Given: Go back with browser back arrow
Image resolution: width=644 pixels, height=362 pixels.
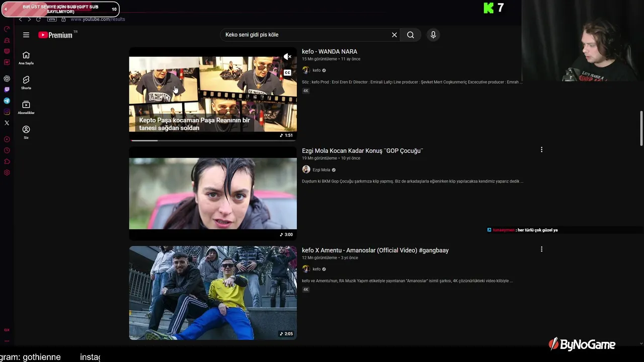Looking at the screenshot, I should click(x=21, y=19).
